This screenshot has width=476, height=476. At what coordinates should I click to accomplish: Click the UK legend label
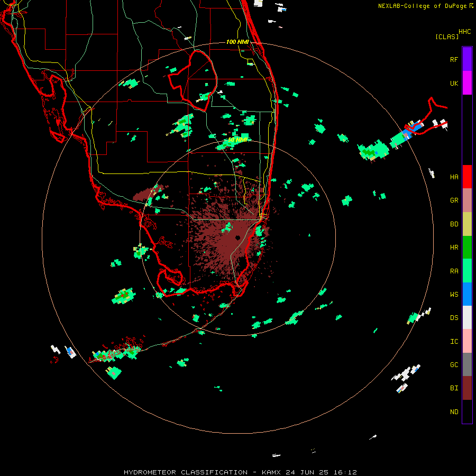coord(454,83)
